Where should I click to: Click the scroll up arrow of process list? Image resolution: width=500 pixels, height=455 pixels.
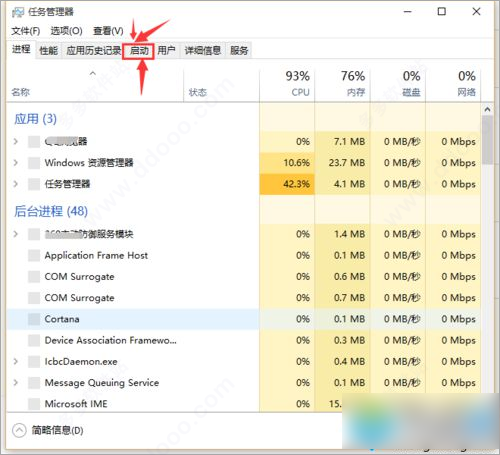click(x=487, y=109)
